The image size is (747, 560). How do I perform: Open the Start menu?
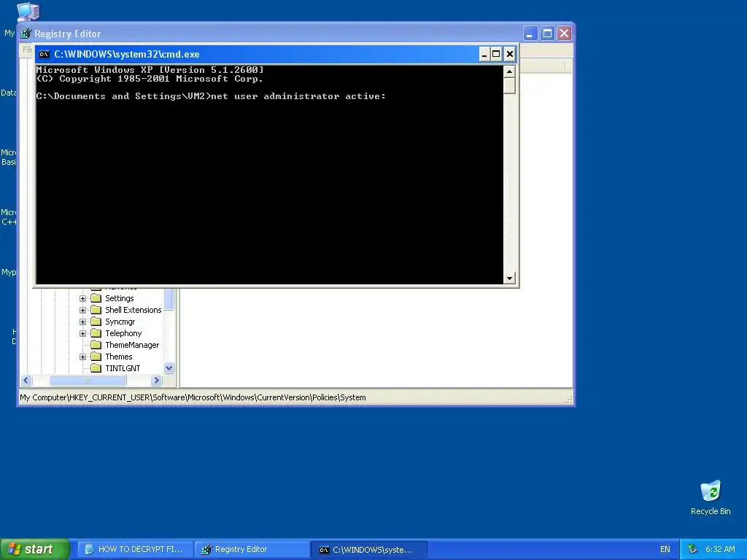click(x=34, y=550)
